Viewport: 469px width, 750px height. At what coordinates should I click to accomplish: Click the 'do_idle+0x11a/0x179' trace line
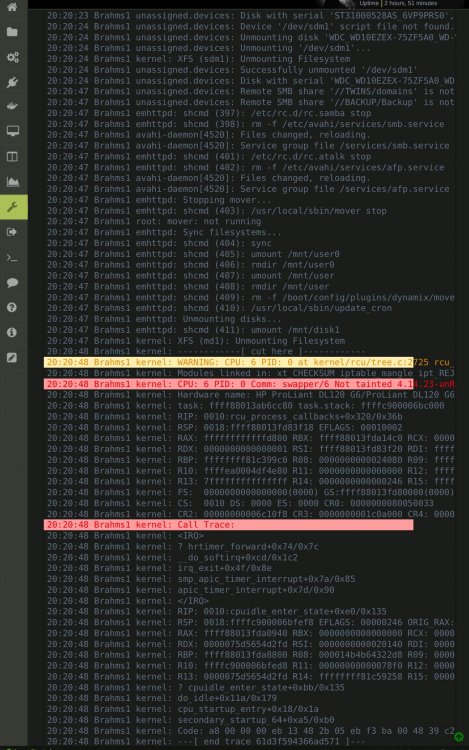pos(162,698)
